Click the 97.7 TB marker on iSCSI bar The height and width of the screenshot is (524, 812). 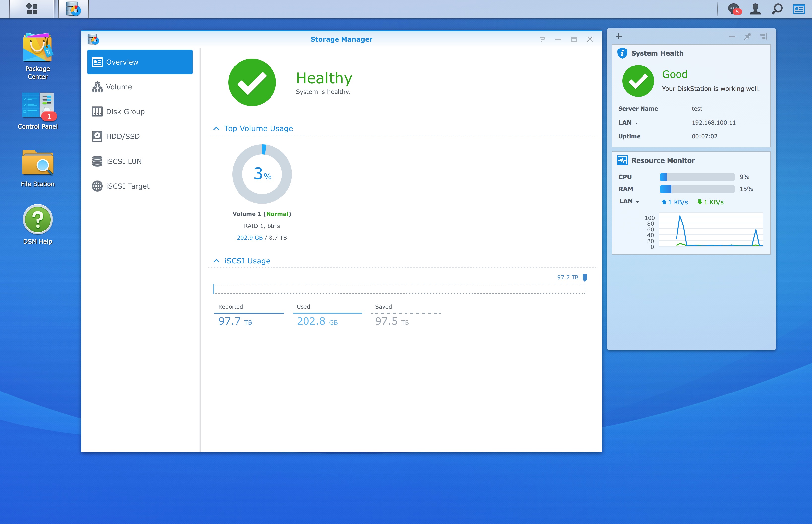585,277
